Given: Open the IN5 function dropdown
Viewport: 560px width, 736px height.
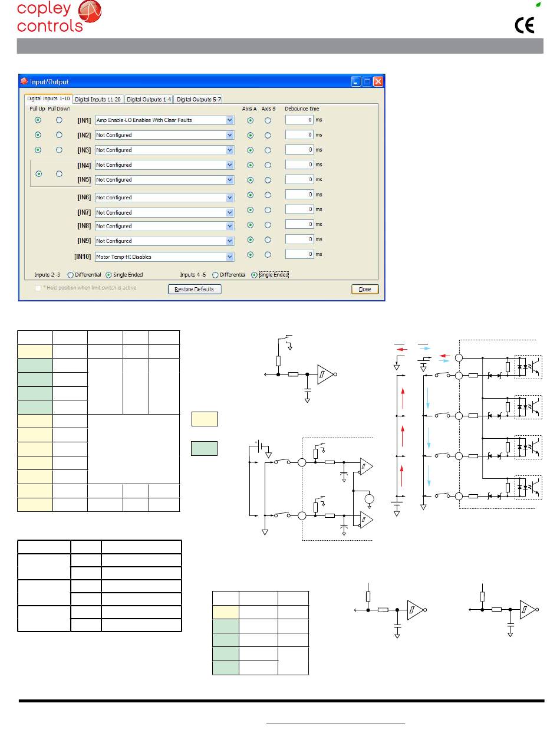Looking at the screenshot, I should (230, 180).
